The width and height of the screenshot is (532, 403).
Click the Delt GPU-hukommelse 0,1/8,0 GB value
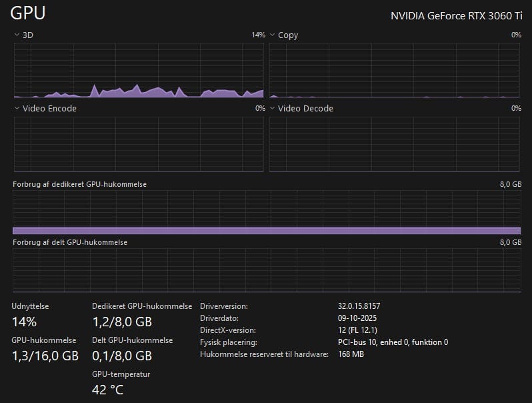[x=122, y=356]
